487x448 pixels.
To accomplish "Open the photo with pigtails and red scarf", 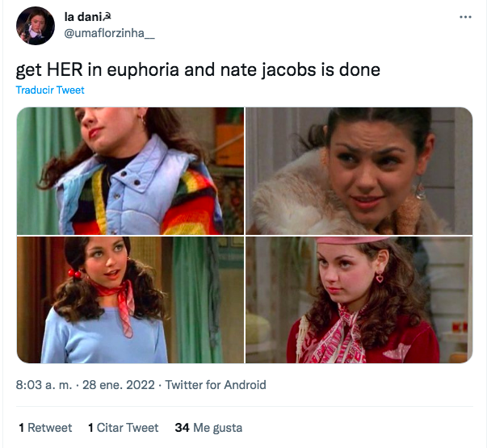I will tap(131, 300).
